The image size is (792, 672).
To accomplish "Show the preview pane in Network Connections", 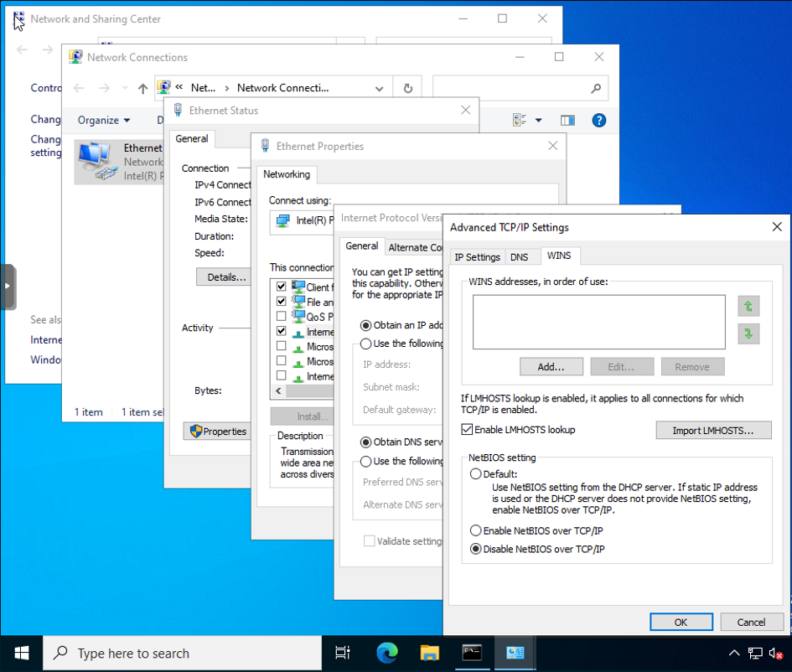I will (567, 120).
